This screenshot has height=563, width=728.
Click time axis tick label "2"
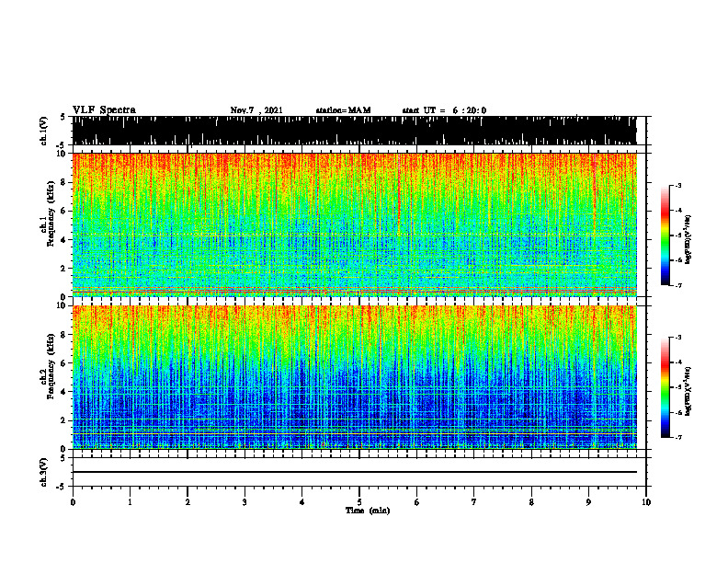point(188,502)
